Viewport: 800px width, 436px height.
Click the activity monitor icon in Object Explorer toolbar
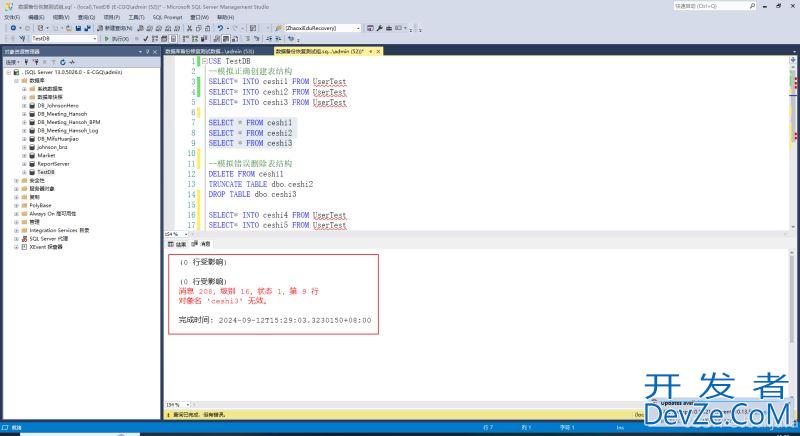coord(72,62)
